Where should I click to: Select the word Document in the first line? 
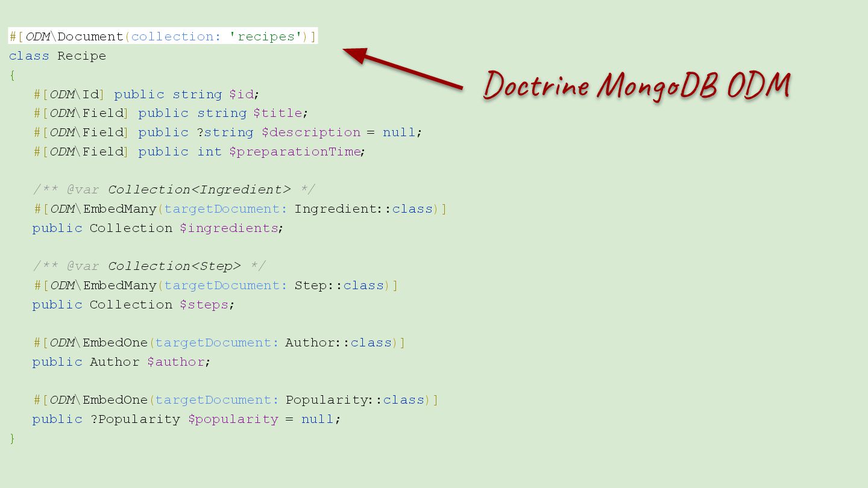[x=90, y=37]
